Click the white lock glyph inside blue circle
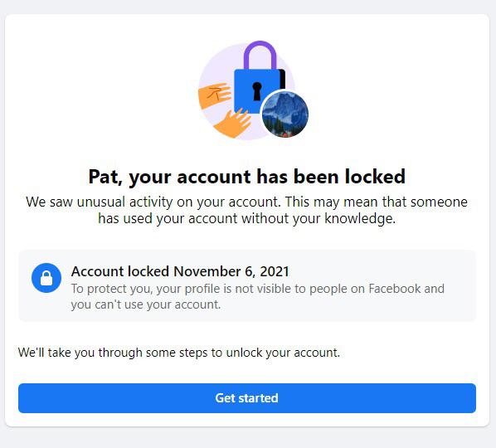The height and width of the screenshot is (448, 496). point(46,278)
